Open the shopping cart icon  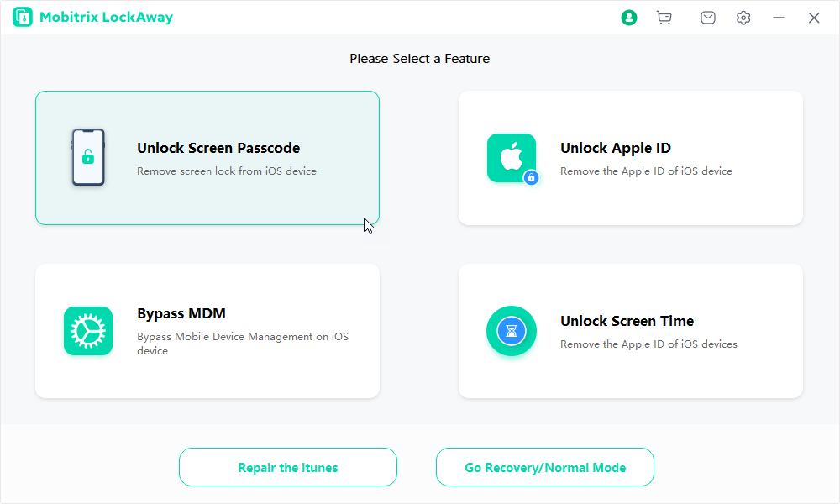click(664, 18)
